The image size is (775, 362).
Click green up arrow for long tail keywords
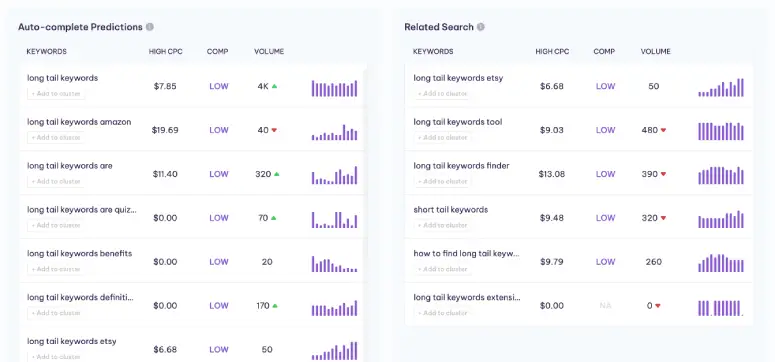point(274,86)
